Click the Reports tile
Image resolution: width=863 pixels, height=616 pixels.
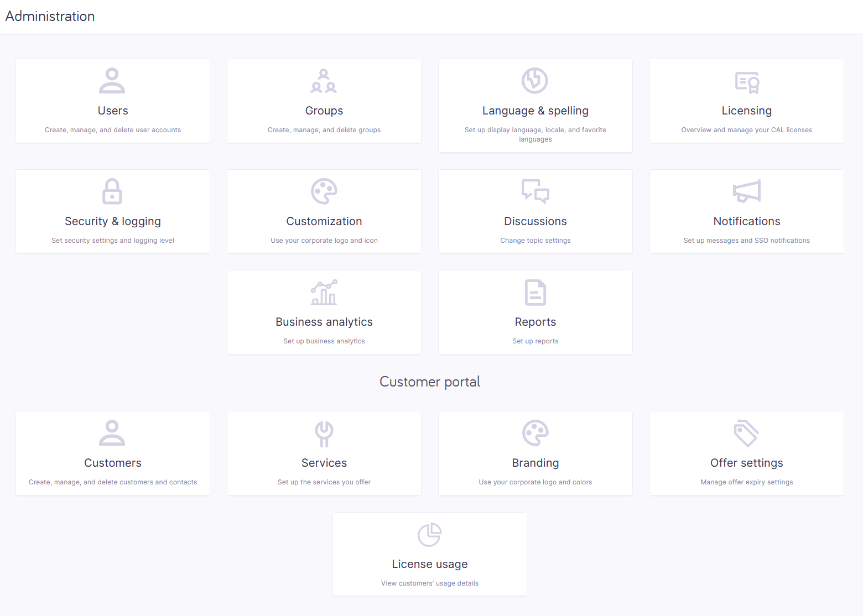click(535, 312)
